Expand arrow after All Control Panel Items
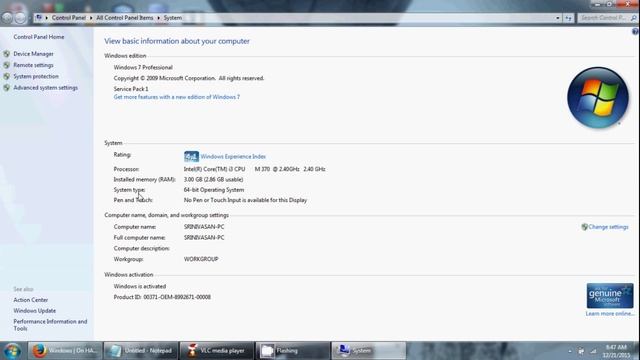This screenshot has height=360, width=640. pyautogui.click(x=158, y=18)
